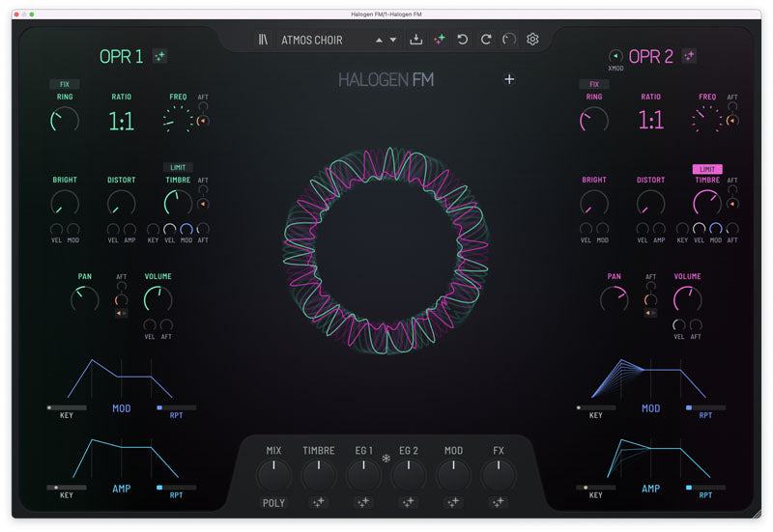The width and height of the screenshot is (773, 532).
Task: Click the OPR 1 BRIGHT knob
Action: 65,203
